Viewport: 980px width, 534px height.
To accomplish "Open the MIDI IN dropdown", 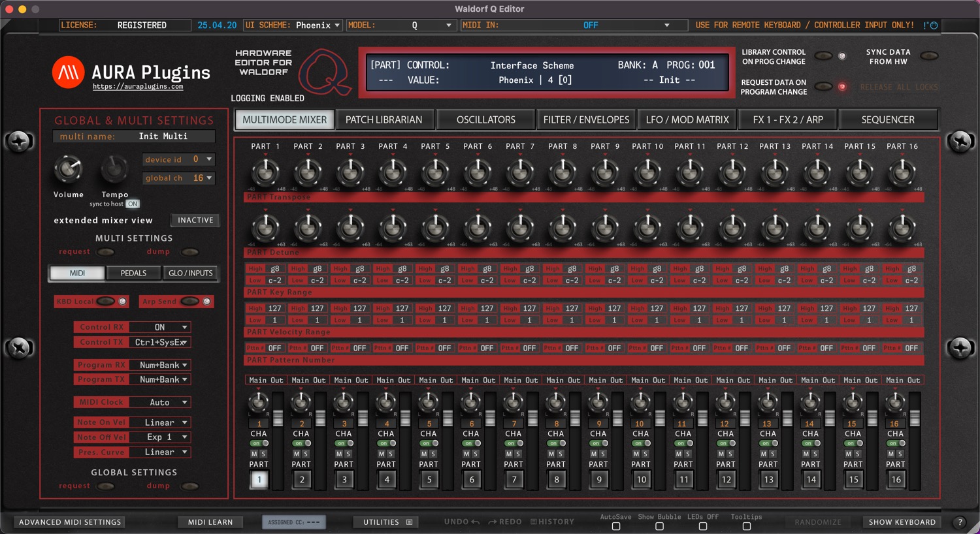I will pyautogui.click(x=574, y=25).
